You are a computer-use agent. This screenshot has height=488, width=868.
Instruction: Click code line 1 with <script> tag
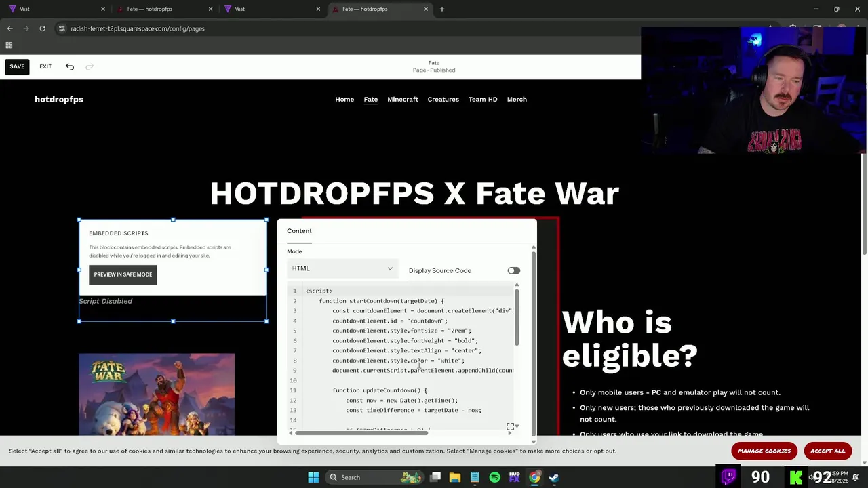point(319,291)
